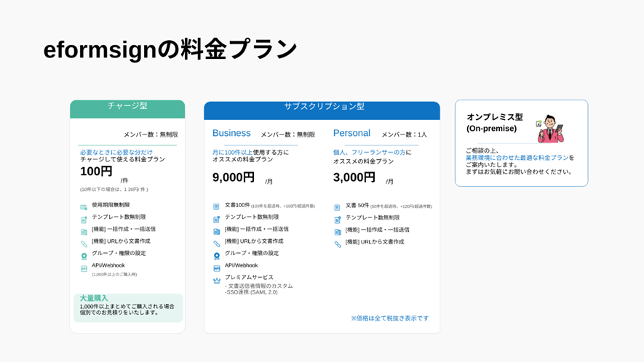Click the 文書100件 feature text
The image size is (644, 362).
pos(237,205)
